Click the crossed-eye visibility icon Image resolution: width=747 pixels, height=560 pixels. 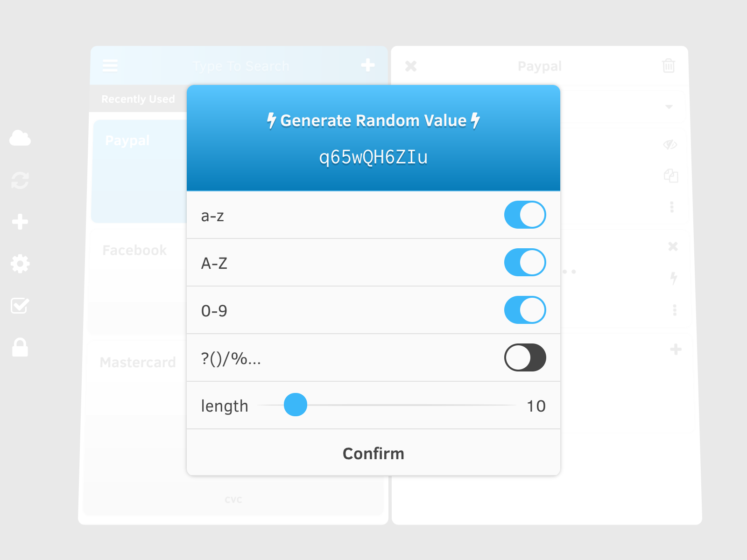pyautogui.click(x=670, y=145)
